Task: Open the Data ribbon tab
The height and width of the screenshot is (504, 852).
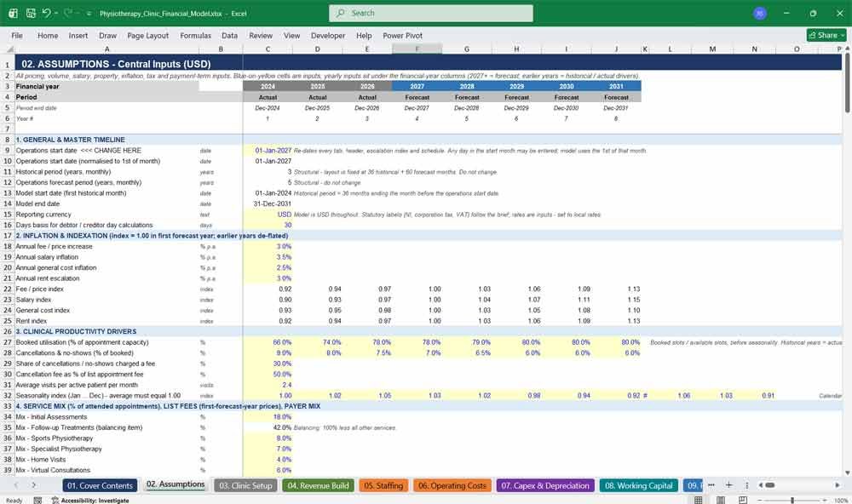Action: point(229,35)
